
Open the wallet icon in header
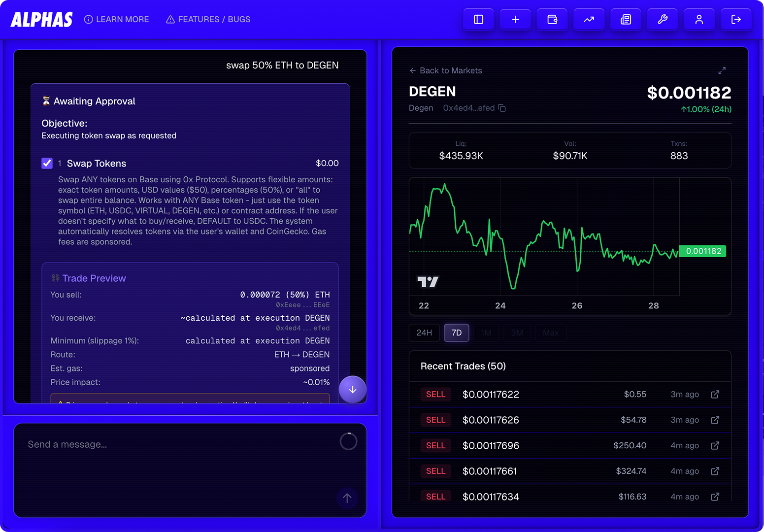[552, 20]
